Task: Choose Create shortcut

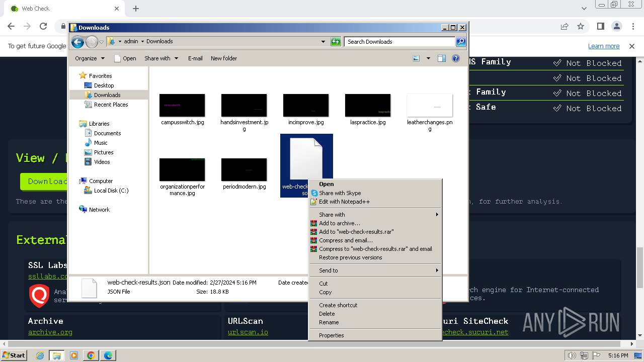Action: [375, 305]
